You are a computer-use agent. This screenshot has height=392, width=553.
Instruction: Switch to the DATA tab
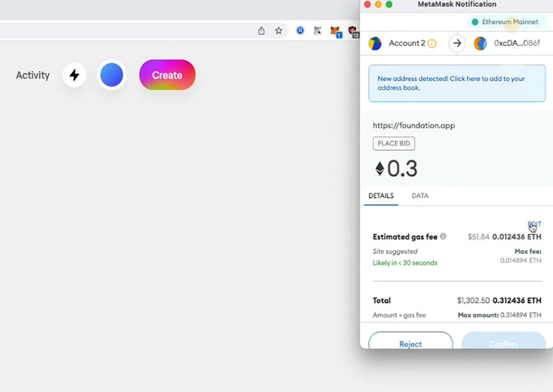tap(420, 196)
